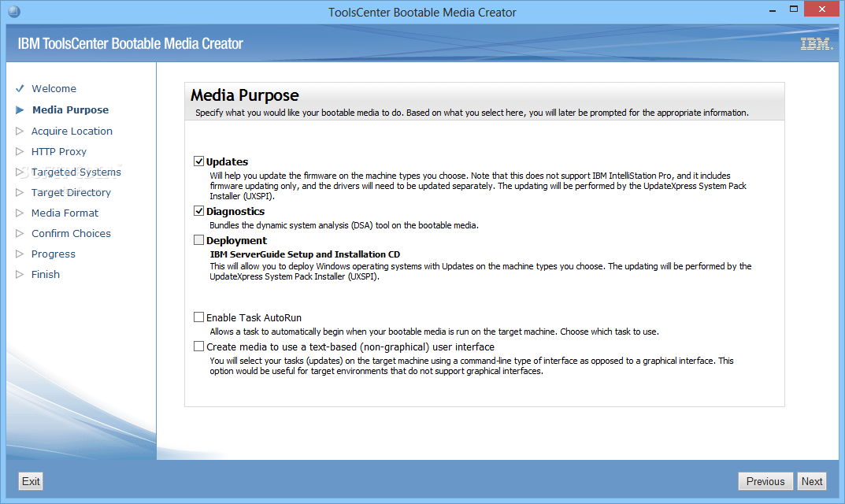The image size is (845, 504).
Task: Click the checkmark icon beside Welcome
Action: coord(20,88)
